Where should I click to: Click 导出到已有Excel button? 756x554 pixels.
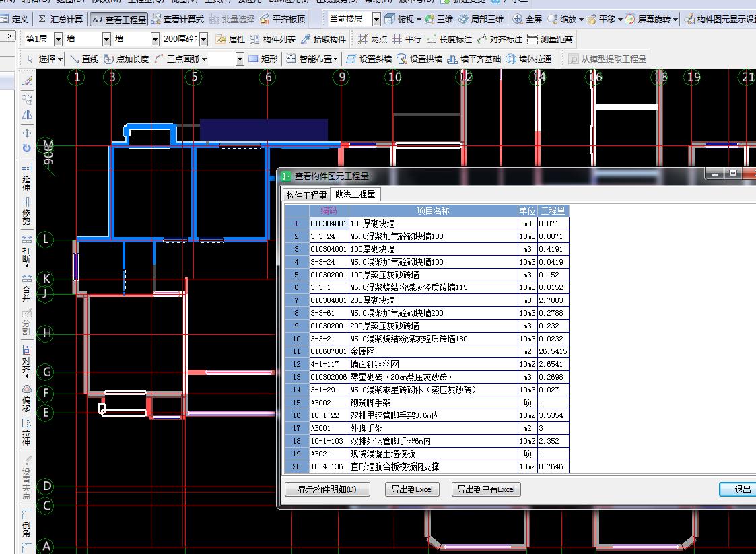486,489
